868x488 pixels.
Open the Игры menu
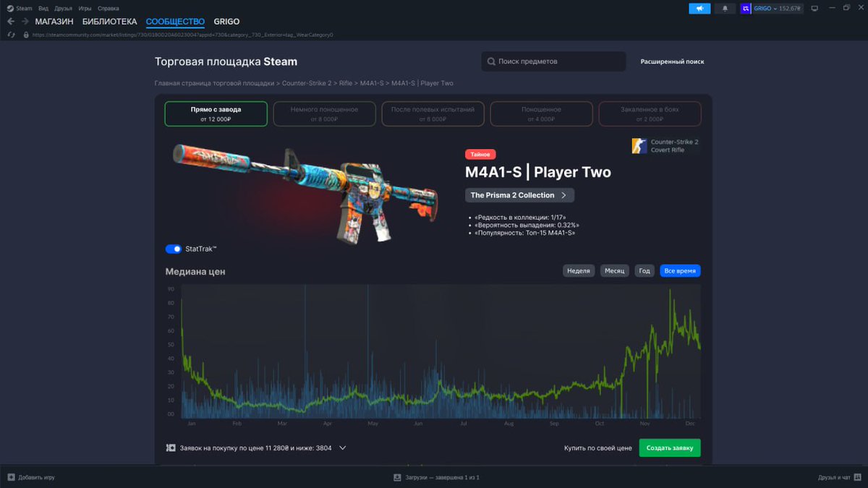click(x=85, y=9)
